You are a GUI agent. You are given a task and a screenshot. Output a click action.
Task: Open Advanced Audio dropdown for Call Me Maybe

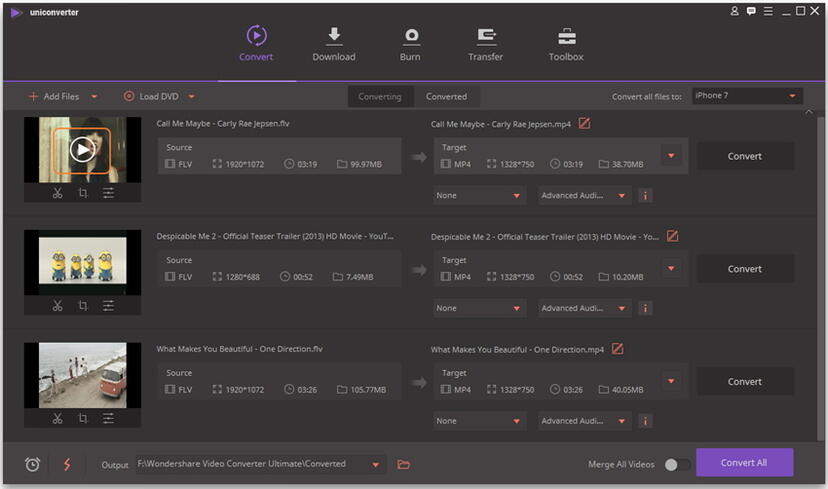[584, 195]
